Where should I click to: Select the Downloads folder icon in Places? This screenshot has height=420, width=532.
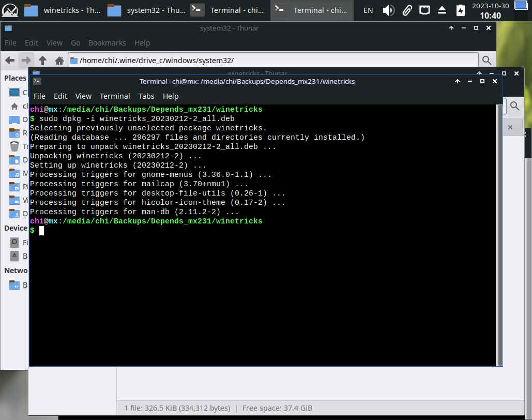tap(14, 214)
